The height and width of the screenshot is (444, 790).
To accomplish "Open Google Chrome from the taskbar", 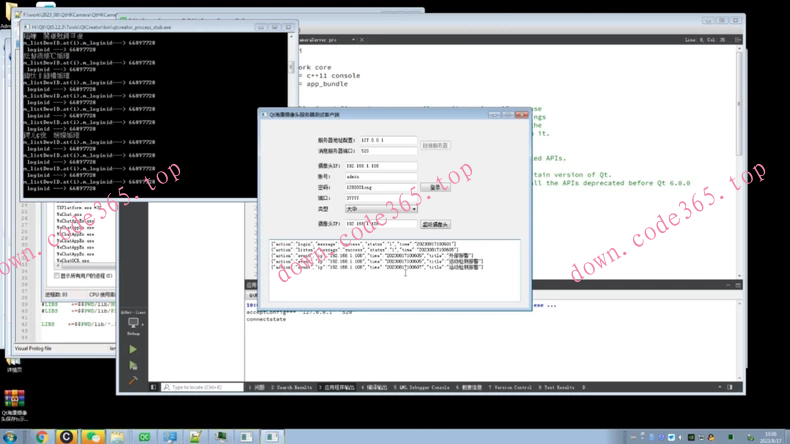I will pos(41,437).
